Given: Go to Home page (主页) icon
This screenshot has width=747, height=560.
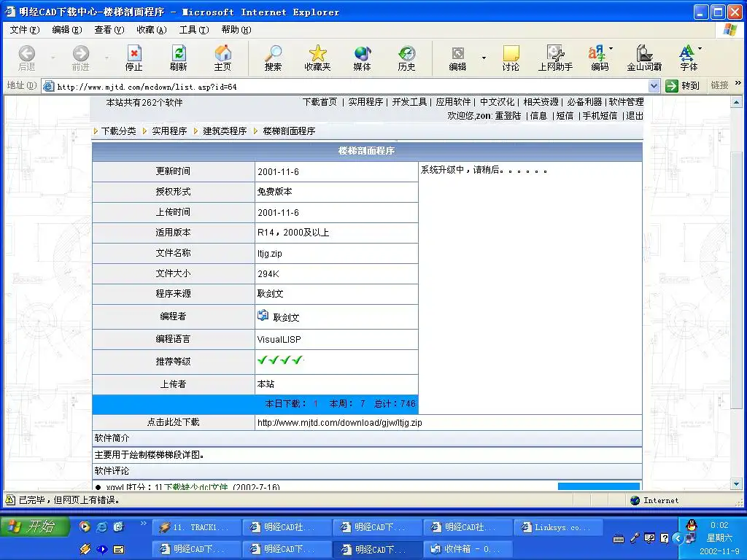Looking at the screenshot, I should [222, 58].
